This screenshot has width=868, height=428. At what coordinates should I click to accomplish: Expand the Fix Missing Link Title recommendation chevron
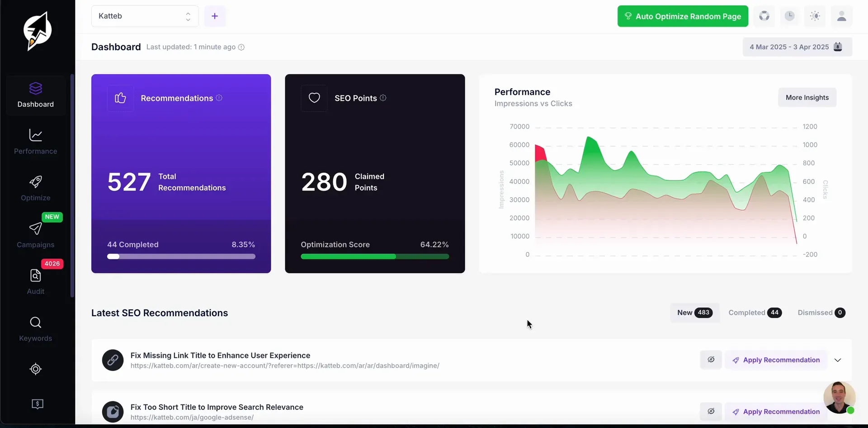(838, 360)
